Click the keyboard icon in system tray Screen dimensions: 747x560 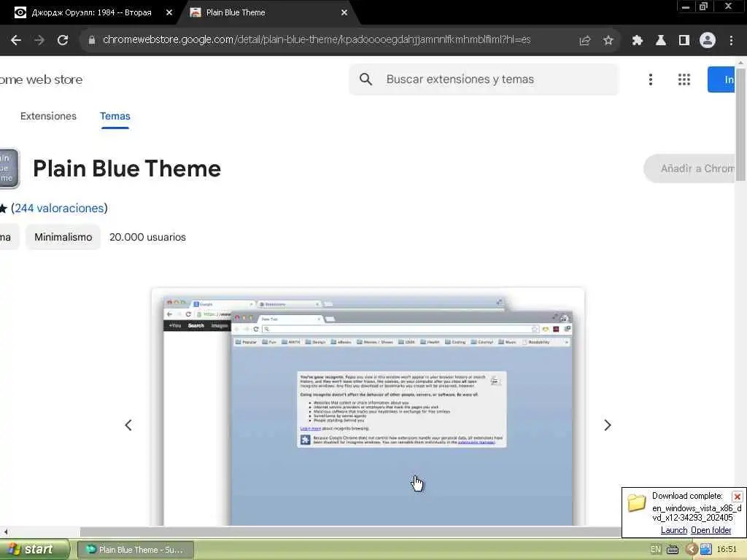point(672,550)
